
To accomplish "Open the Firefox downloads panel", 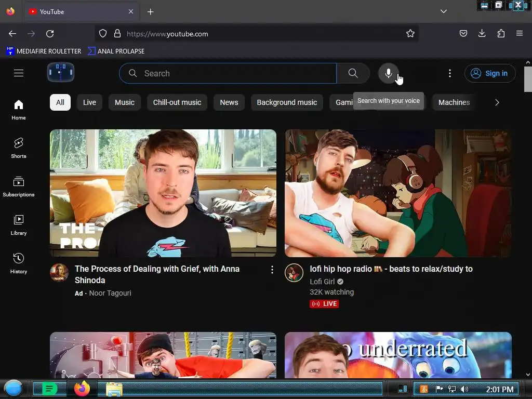I will tap(482, 33).
